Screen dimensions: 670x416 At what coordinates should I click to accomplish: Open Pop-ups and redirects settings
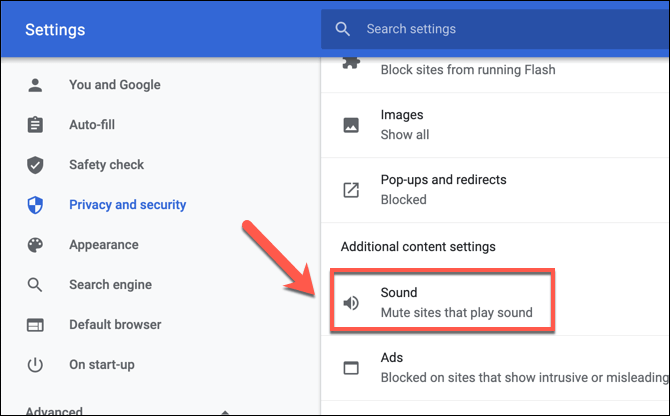(x=443, y=189)
